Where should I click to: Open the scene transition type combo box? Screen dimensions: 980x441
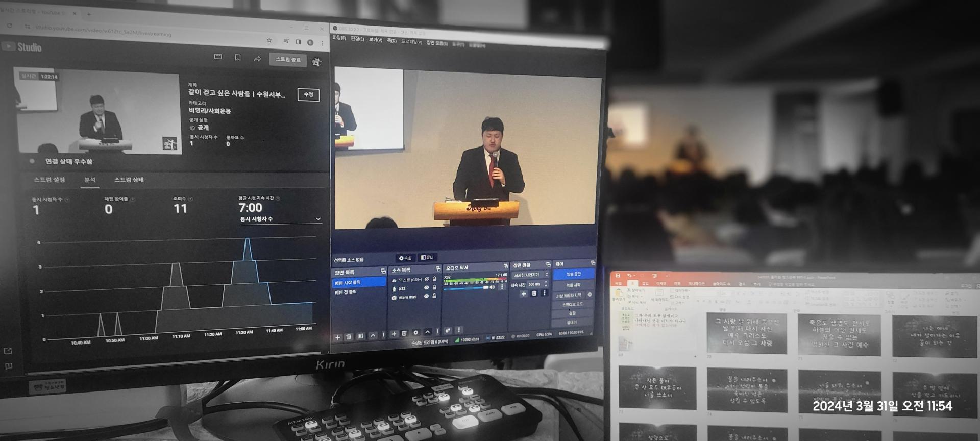pyautogui.click(x=531, y=275)
